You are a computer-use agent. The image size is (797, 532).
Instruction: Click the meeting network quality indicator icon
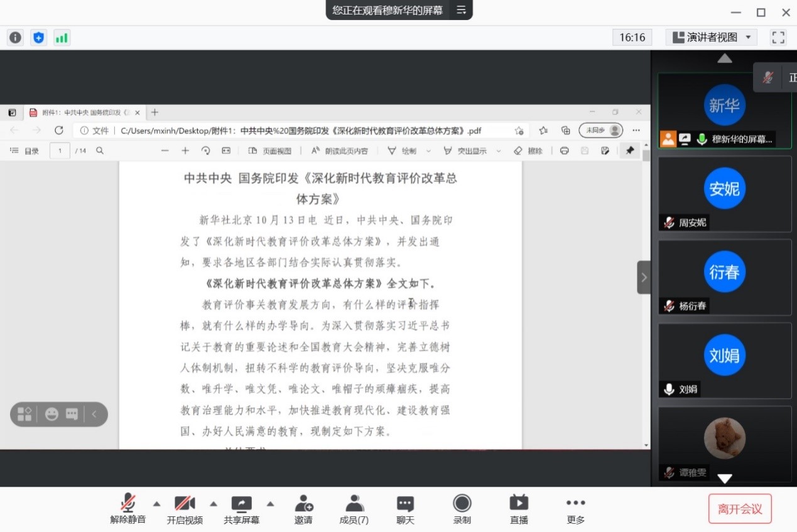pyautogui.click(x=62, y=37)
